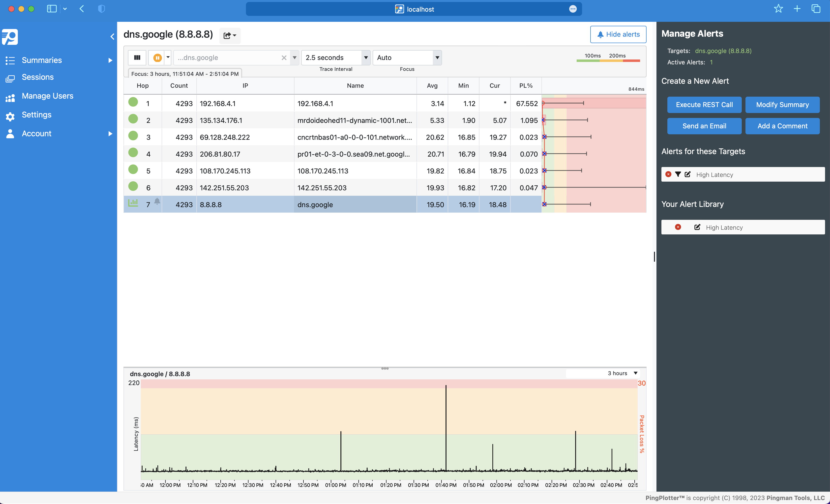
Task: Click the Send an Email button
Action: (x=704, y=126)
